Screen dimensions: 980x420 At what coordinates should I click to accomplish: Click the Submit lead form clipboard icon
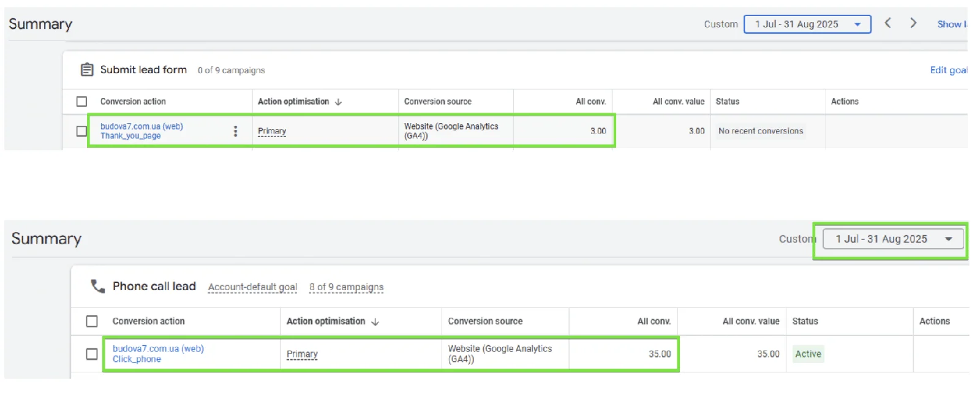[87, 70]
